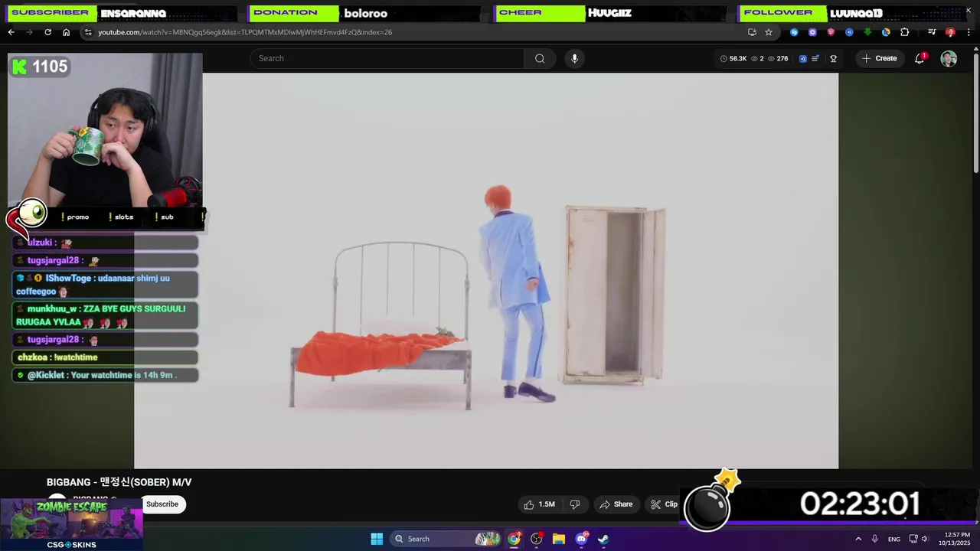The image size is (980, 551).
Task: Run search with magnifier button
Action: click(540, 58)
